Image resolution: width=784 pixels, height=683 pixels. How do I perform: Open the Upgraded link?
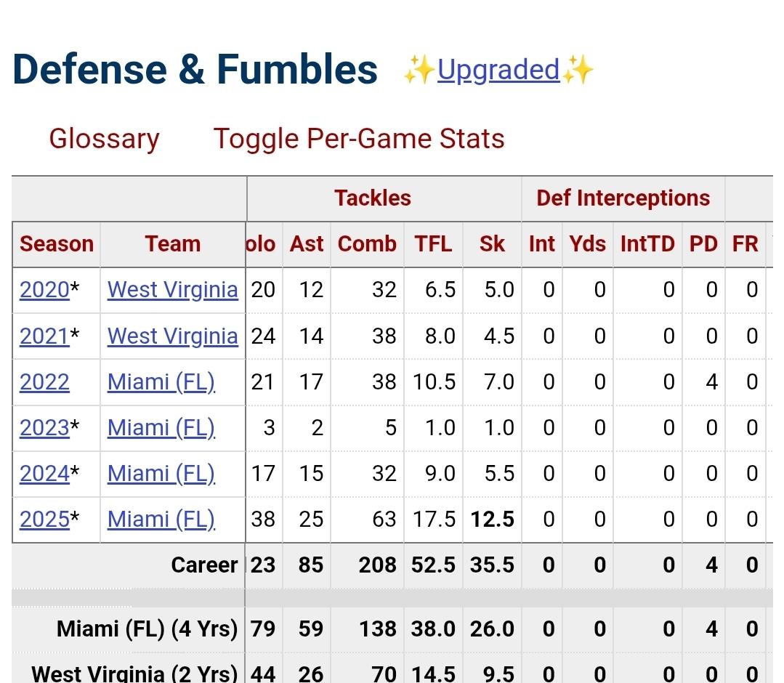(x=498, y=70)
